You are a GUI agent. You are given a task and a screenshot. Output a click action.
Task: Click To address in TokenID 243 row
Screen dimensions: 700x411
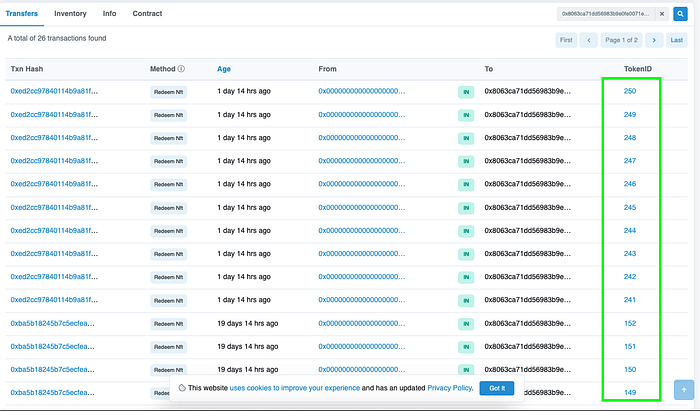coord(527,253)
